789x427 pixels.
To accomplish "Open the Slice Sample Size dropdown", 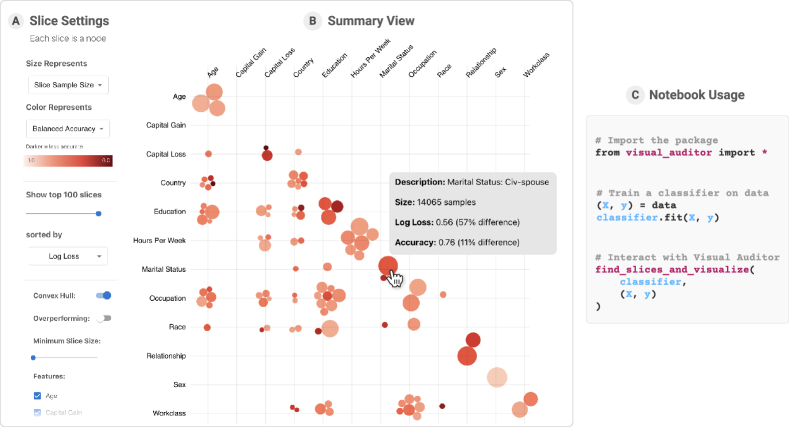I will 68,85.
